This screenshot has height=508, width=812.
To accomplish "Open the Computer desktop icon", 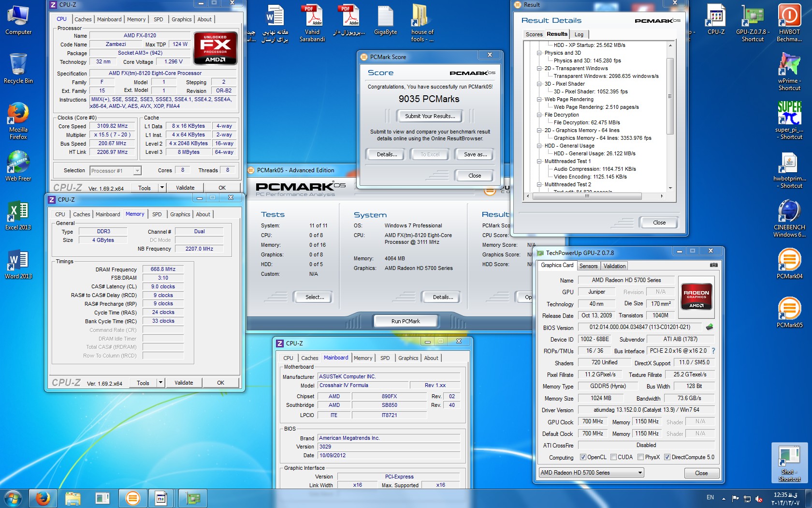I will point(18,19).
